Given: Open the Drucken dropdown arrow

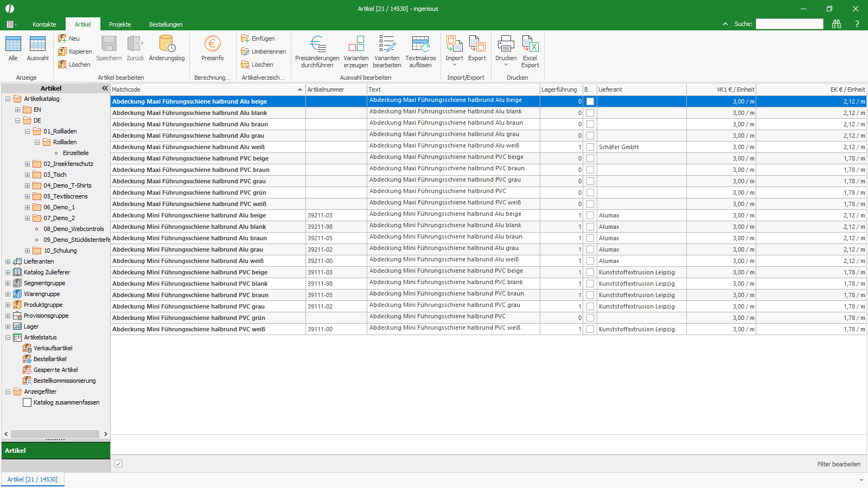Looking at the screenshot, I should point(506,65).
